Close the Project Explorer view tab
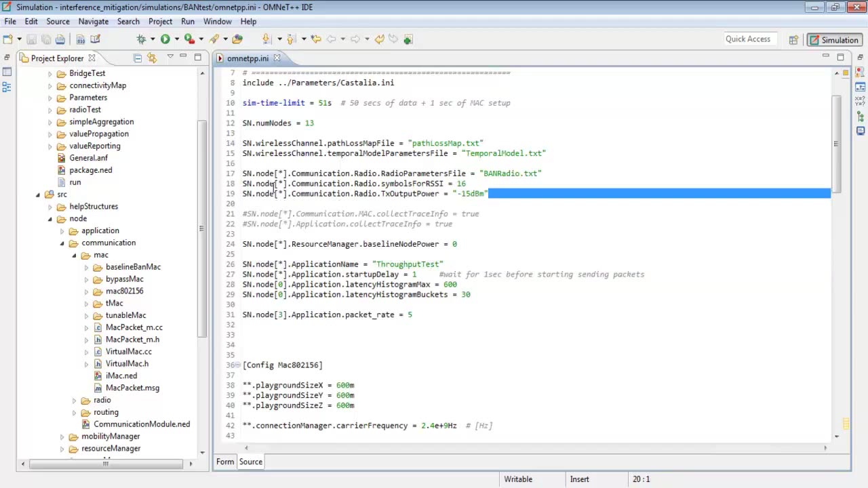 pos(92,58)
